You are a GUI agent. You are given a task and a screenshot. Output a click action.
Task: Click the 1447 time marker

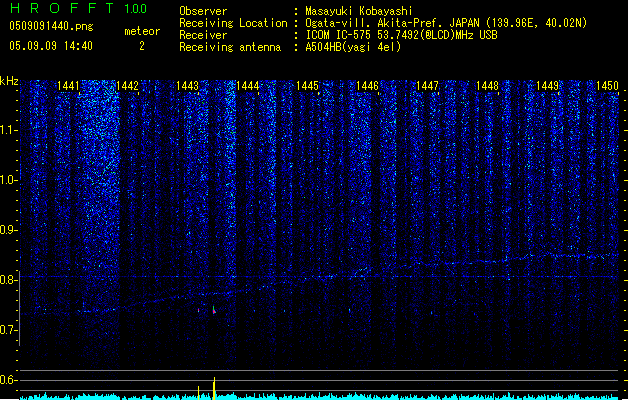point(427,87)
